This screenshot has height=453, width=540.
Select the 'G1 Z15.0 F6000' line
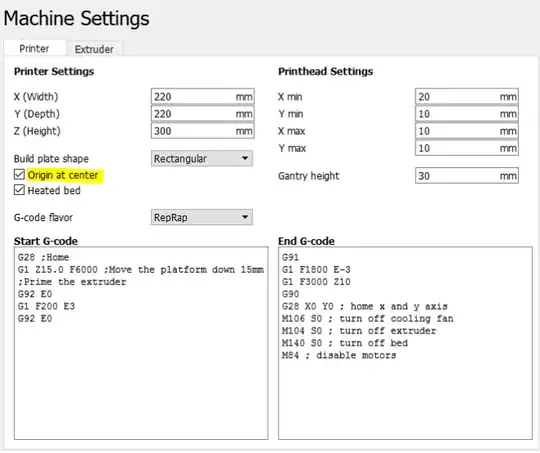tap(141, 269)
